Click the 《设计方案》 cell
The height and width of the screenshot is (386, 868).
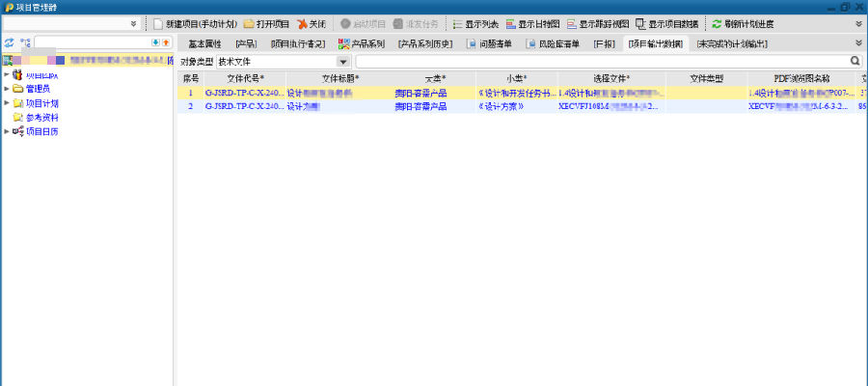517,106
